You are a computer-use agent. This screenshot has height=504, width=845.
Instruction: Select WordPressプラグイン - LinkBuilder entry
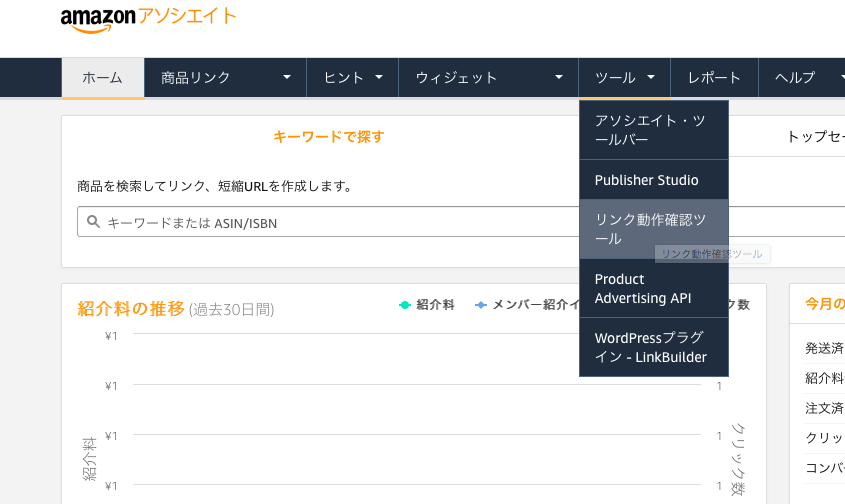click(654, 347)
